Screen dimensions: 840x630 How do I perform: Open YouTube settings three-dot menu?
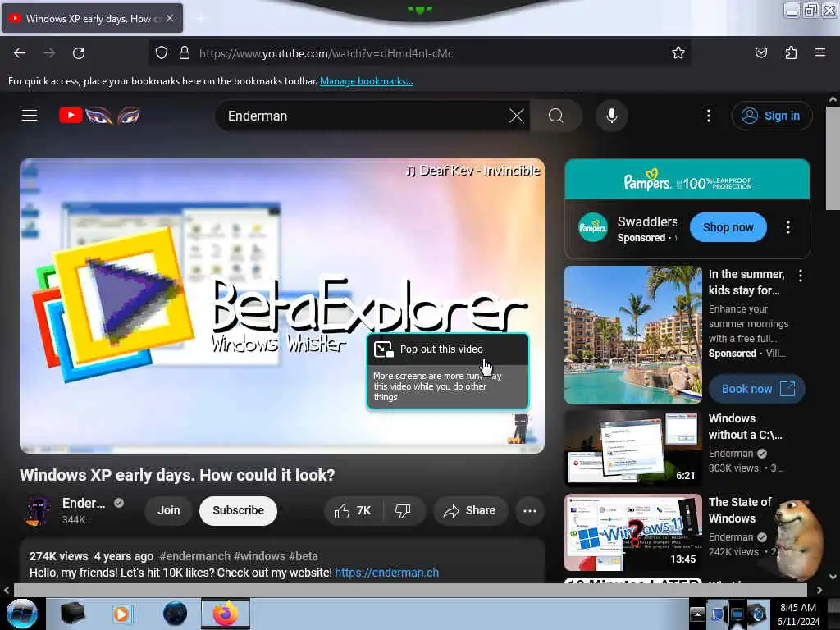coord(709,116)
